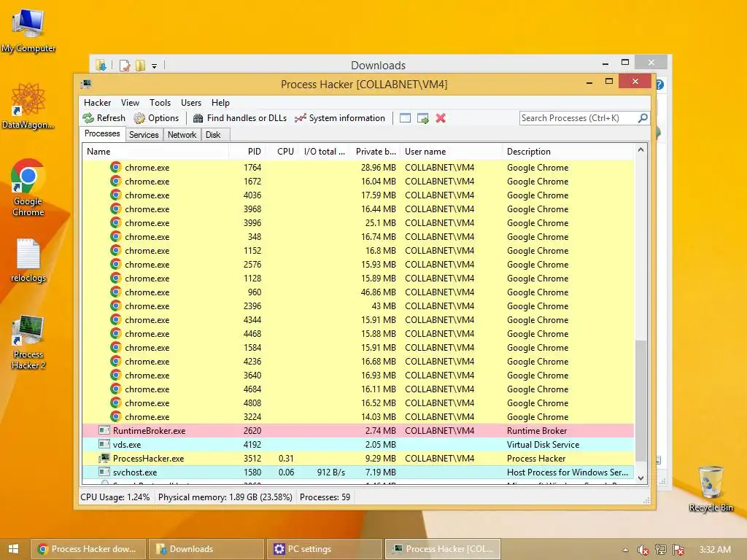Screen dimensions: 747x560
Task: Sort by User name column header
Action: pos(451,152)
